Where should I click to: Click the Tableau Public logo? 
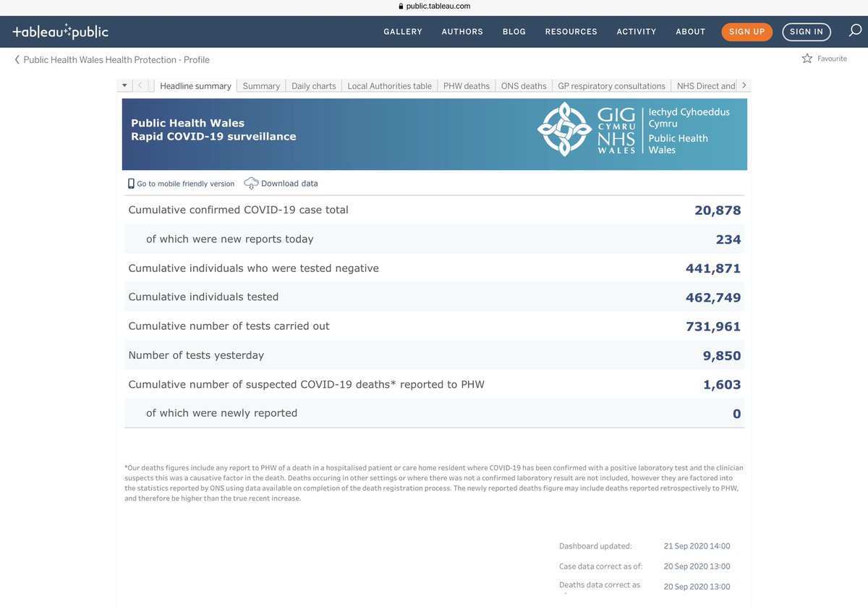61,31
